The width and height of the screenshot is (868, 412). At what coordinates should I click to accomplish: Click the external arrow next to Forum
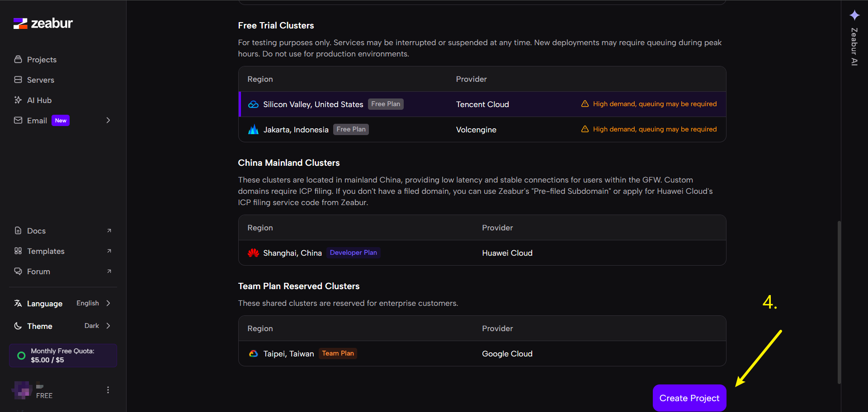click(x=109, y=272)
